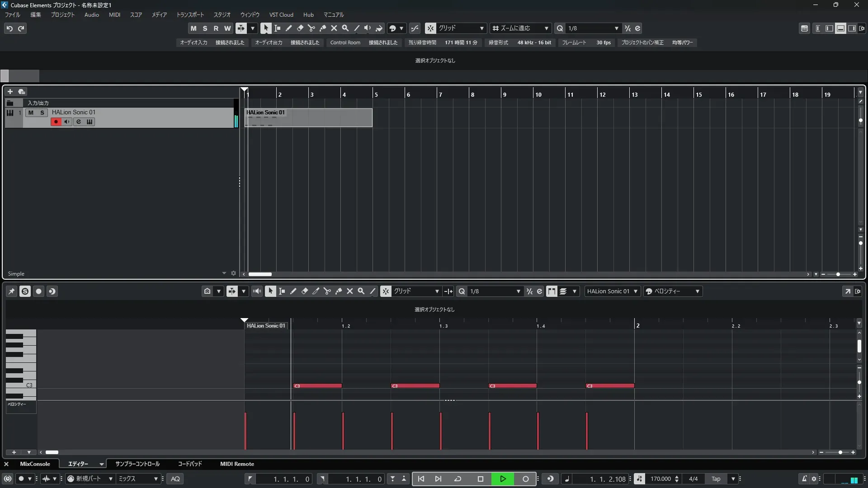Select the Scissors split tool in project toolbar
This screenshot has width=868, height=488.
(x=311, y=28)
